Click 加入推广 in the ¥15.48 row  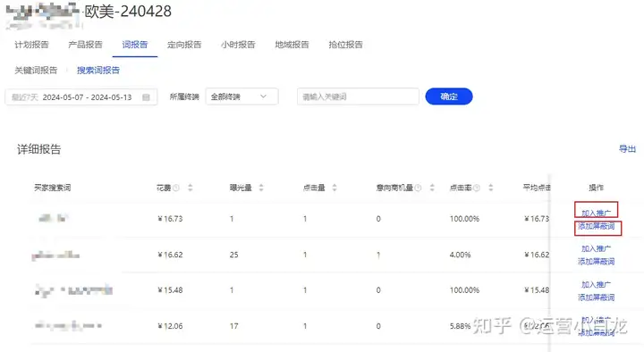[596, 284]
